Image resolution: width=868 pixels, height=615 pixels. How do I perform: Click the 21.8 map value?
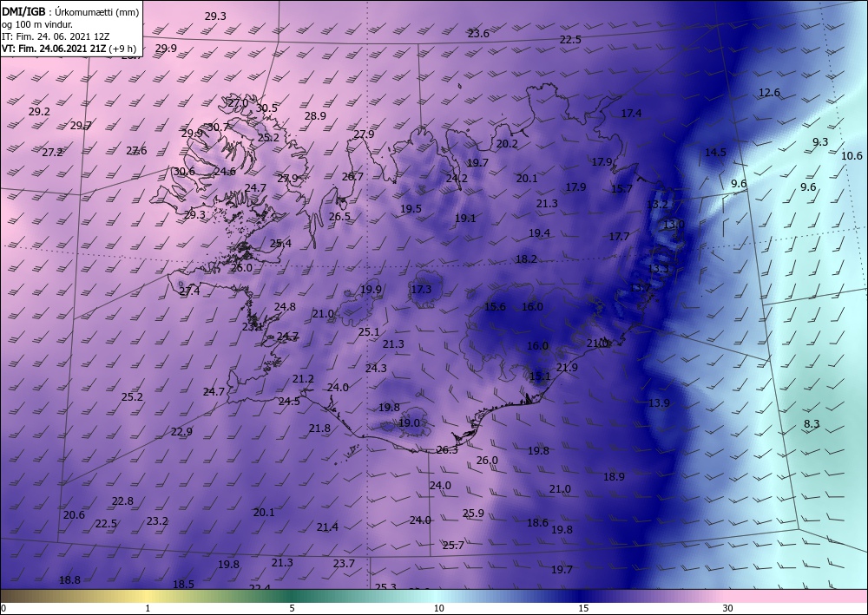[319, 428]
